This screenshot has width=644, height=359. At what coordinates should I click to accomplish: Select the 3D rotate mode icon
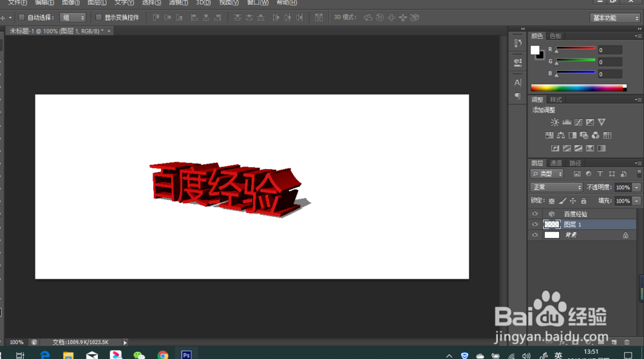(x=368, y=17)
